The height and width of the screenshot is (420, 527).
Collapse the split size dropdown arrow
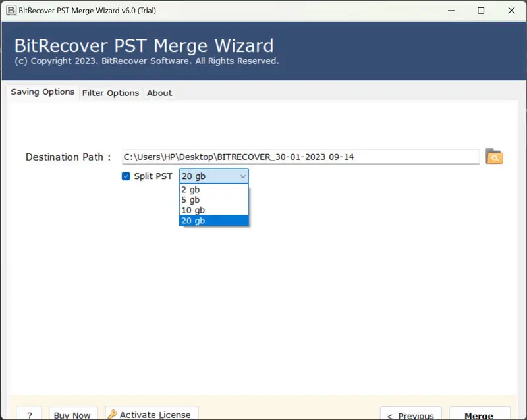pyautogui.click(x=243, y=176)
